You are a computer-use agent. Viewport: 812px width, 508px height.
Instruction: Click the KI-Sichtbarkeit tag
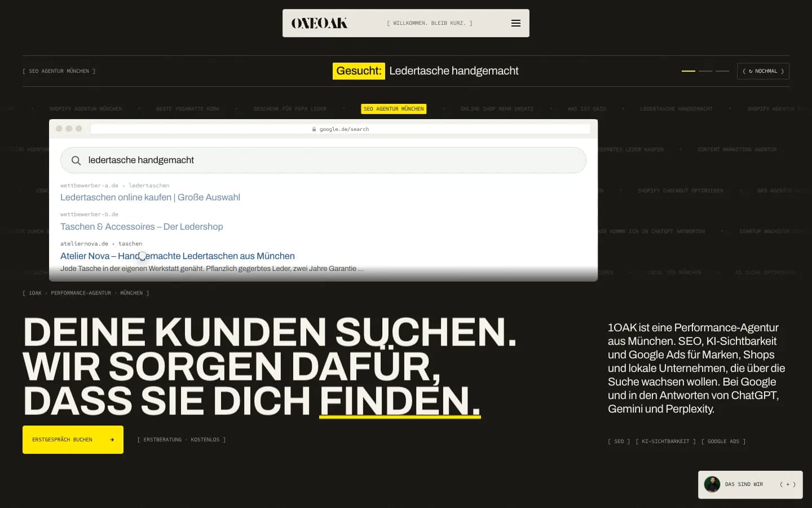point(665,441)
